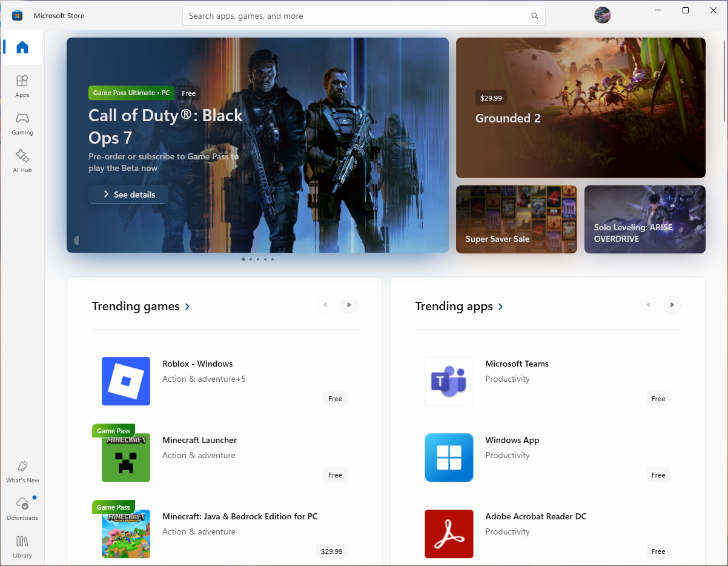
Task: Open What's New from the sidebar
Action: click(x=22, y=473)
